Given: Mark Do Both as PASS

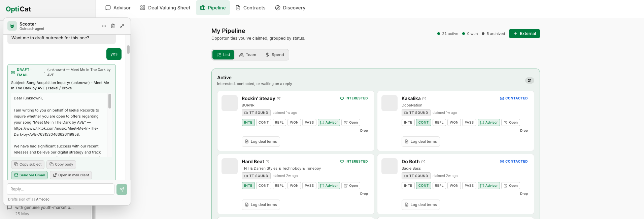Looking at the screenshot, I should (x=469, y=186).
